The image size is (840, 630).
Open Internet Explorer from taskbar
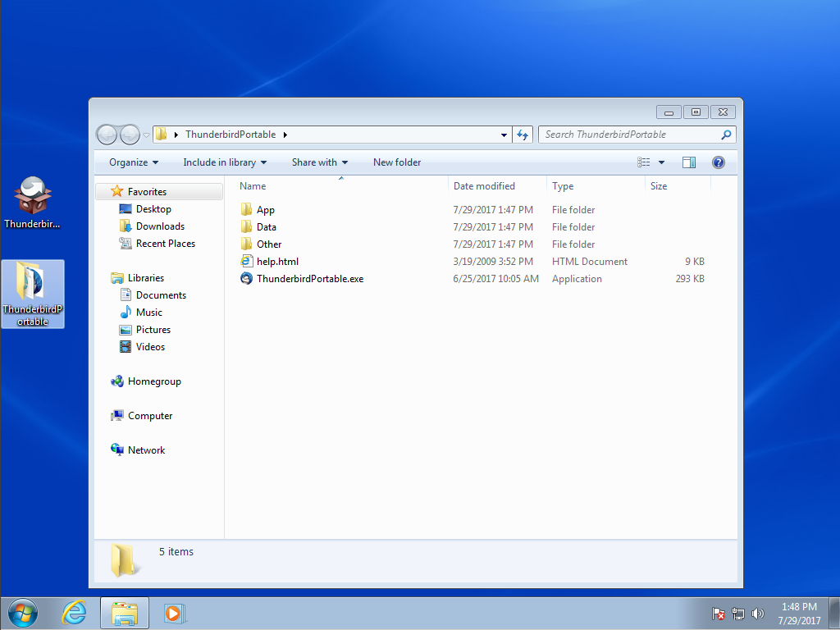click(75, 612)
